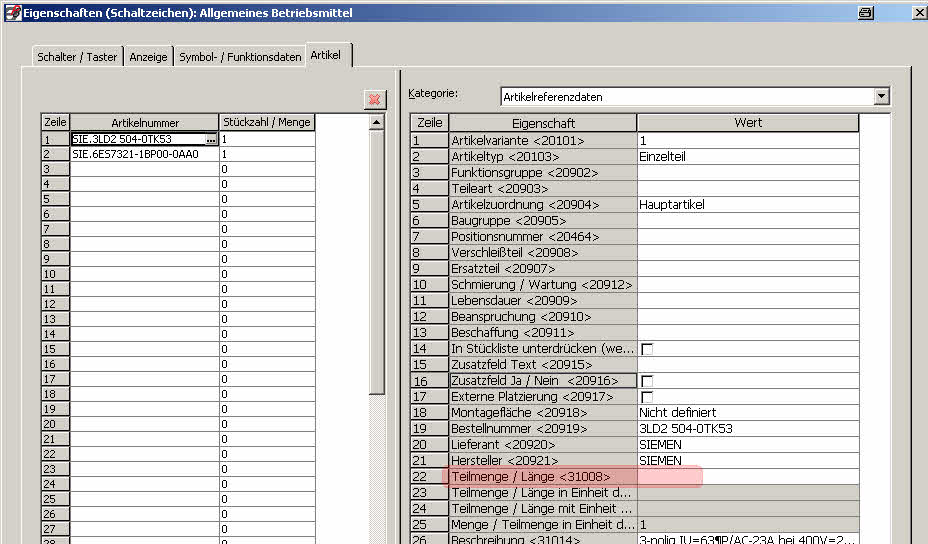
Task: Click the 'Nicht definiert' value cell
Action: click(748, 412)
